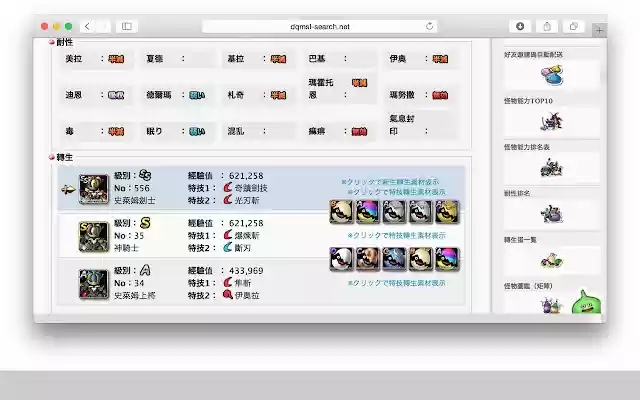Click the 巴基 resistance label
Viewport: 640px width, 400px height.
coord(317,59)
